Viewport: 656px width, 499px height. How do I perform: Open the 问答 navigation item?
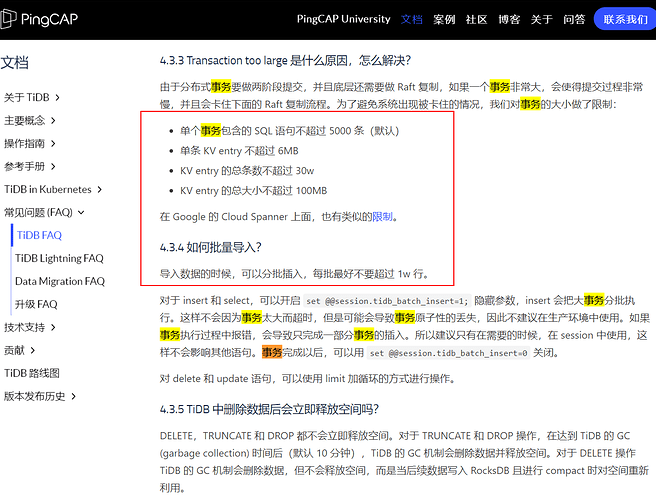click(x=574, y=19)
